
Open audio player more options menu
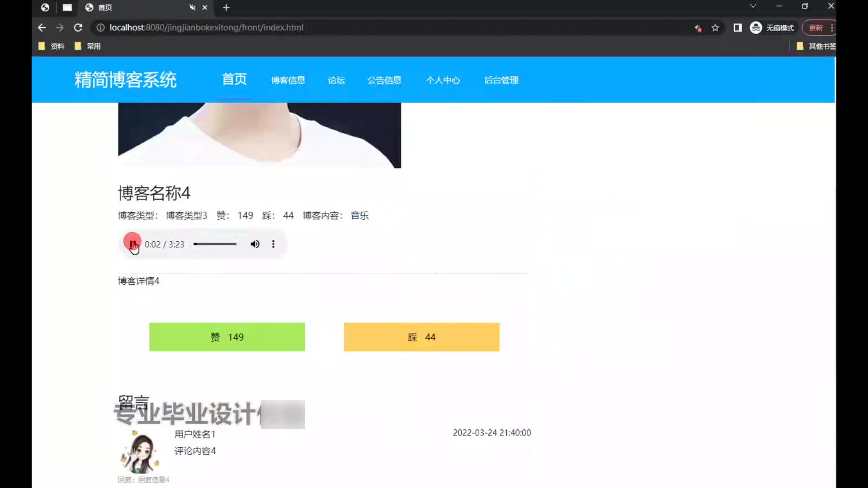(273, 244)
